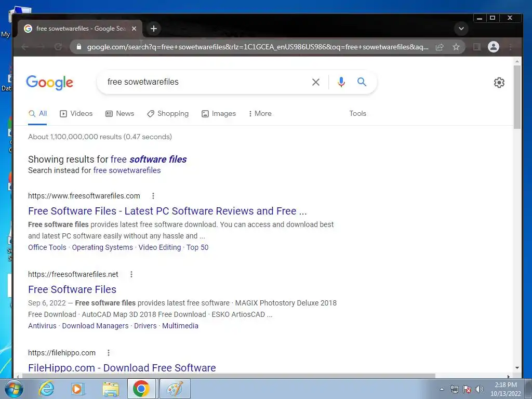Expand the More search filters menu

(260, 113)
